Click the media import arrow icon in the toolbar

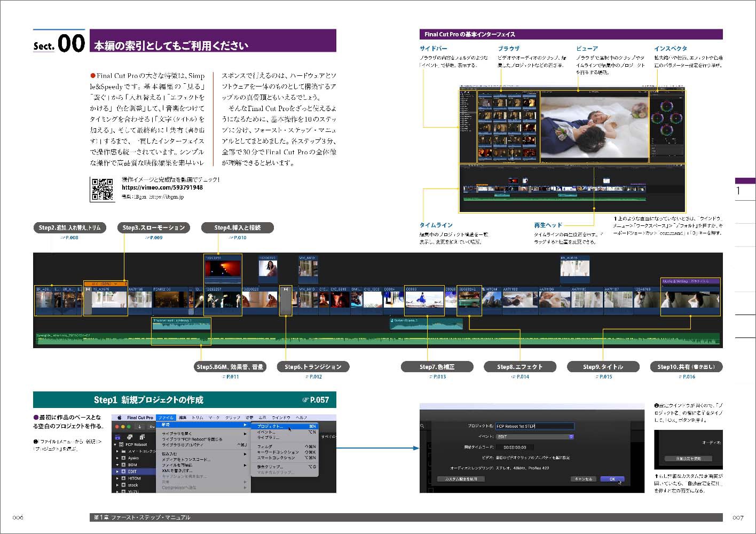click(139, 426)
